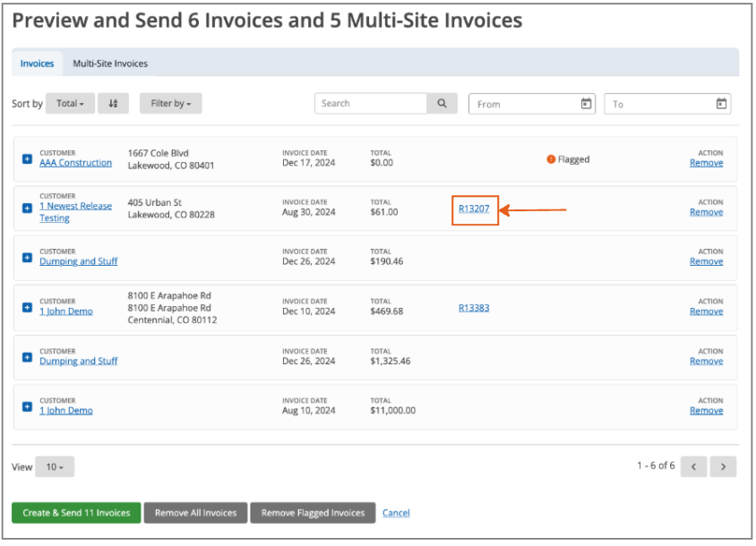Remove the $11,000.00 invoice
This screenshot has width=756, height=546.
(x=707, y=411)
